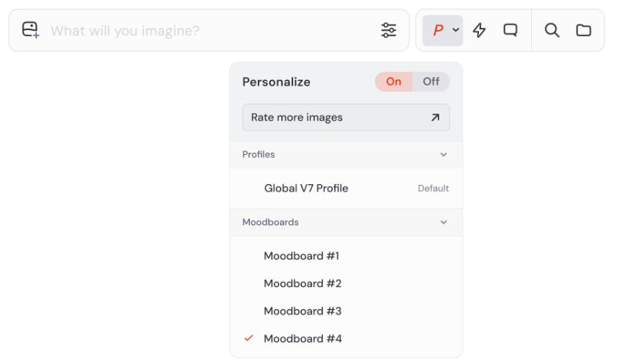Collapse the Profiles section chevron
The height and width of the screenshot is (364, 617).
click(x=443, y=155)
